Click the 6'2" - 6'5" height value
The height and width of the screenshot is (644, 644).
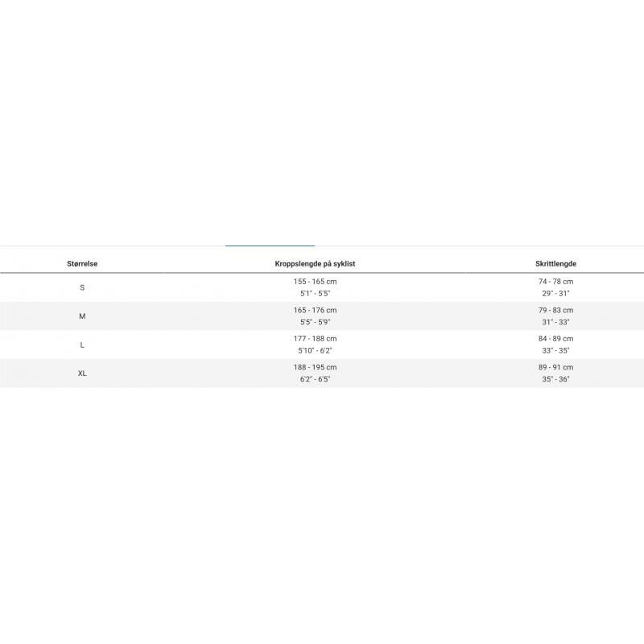tap(315, 379)
